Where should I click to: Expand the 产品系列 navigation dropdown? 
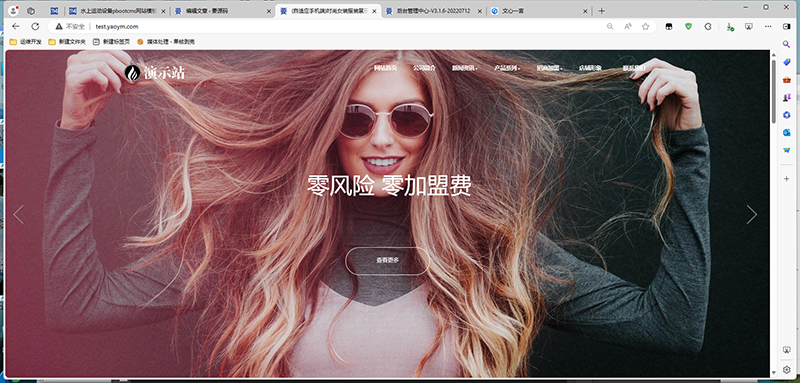pos(507,68)
